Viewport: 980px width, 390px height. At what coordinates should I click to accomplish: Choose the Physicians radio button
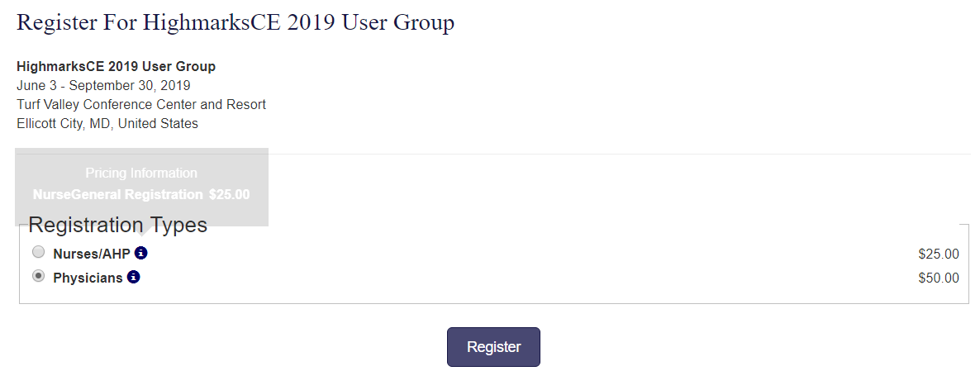[38, 277]
